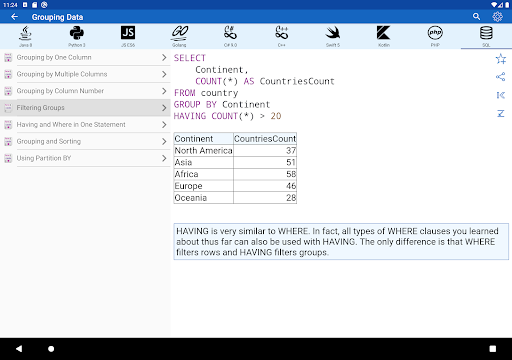The height and width of the screenshot is (360, 512).
Task: Open settings gear in header
Action: coord(497,16)
